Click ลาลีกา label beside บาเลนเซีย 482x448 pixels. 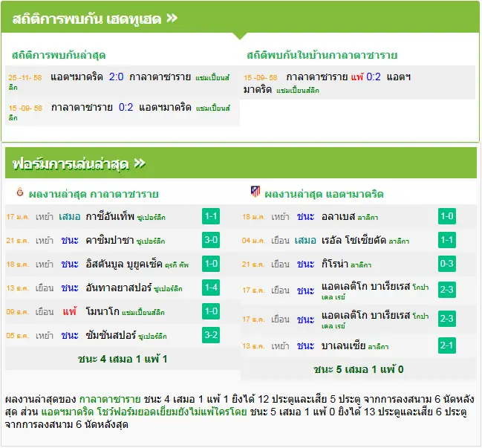coord(379,347)
